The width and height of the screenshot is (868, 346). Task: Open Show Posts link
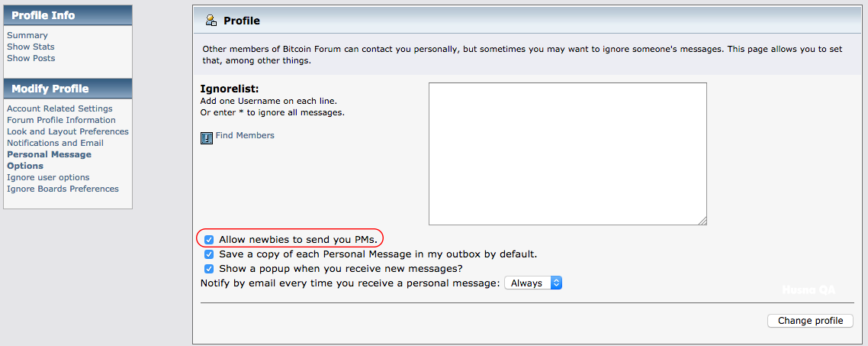tap(31, 58)
